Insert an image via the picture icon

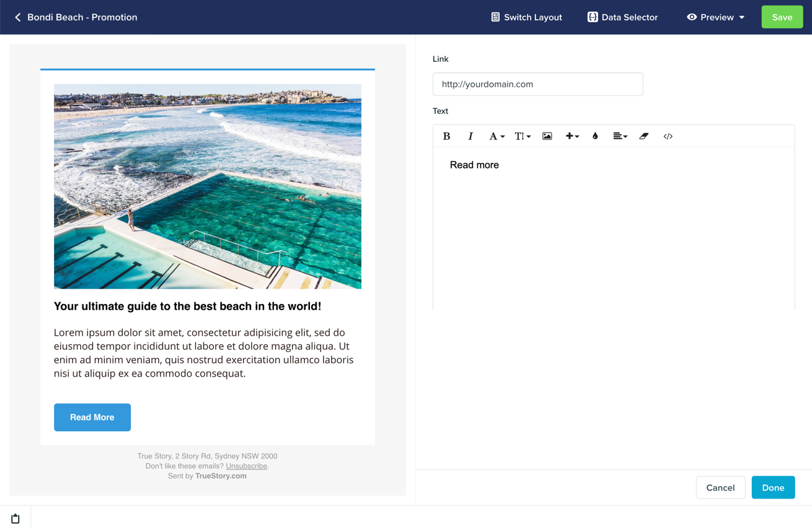click(547, 136)
